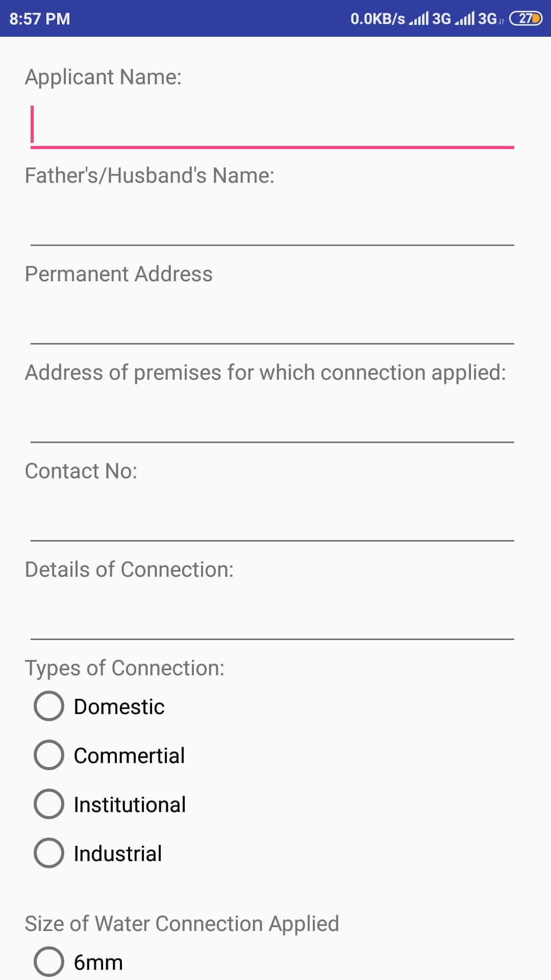Screen dimensions: 551x980
Task: Click the Permanent Address text field
Action: tap(272, 322)
